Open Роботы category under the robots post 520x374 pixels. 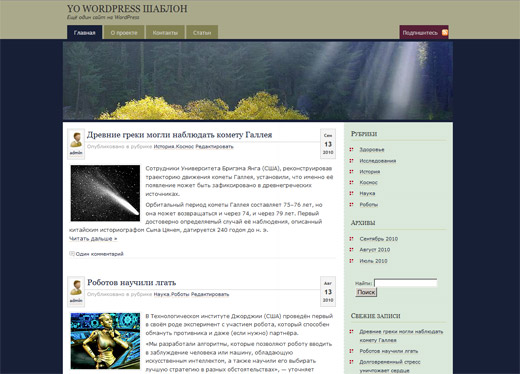[x=180, y=294]
